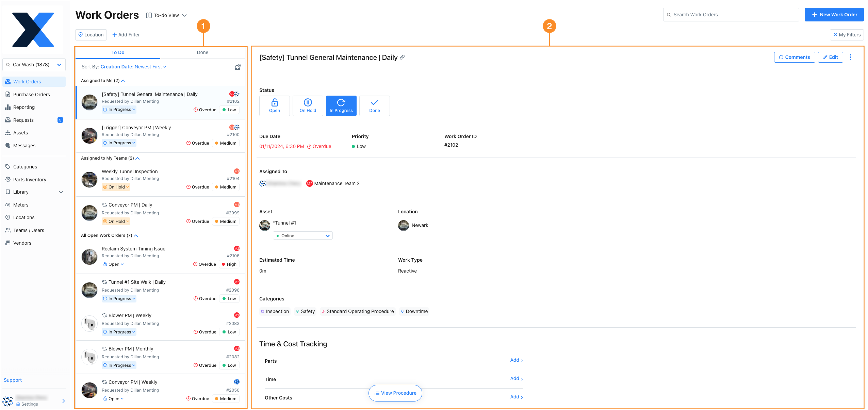Click Add Filter

point(126,35)
